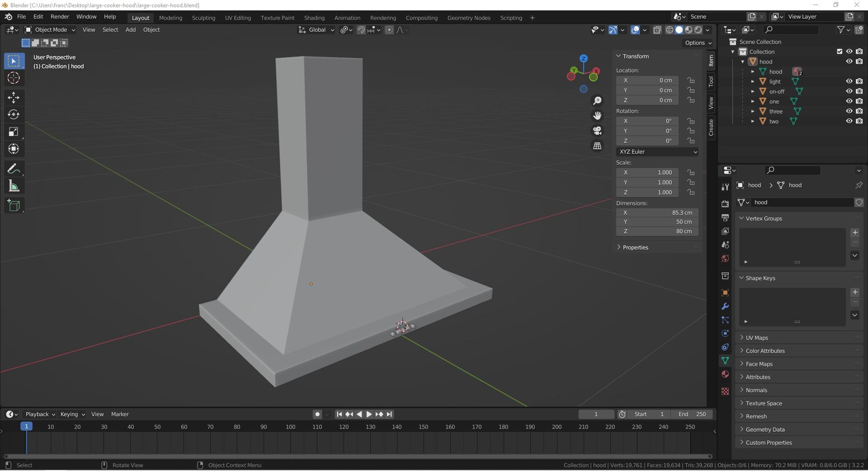Open the Object Mode dropdown

click(50, 30)
